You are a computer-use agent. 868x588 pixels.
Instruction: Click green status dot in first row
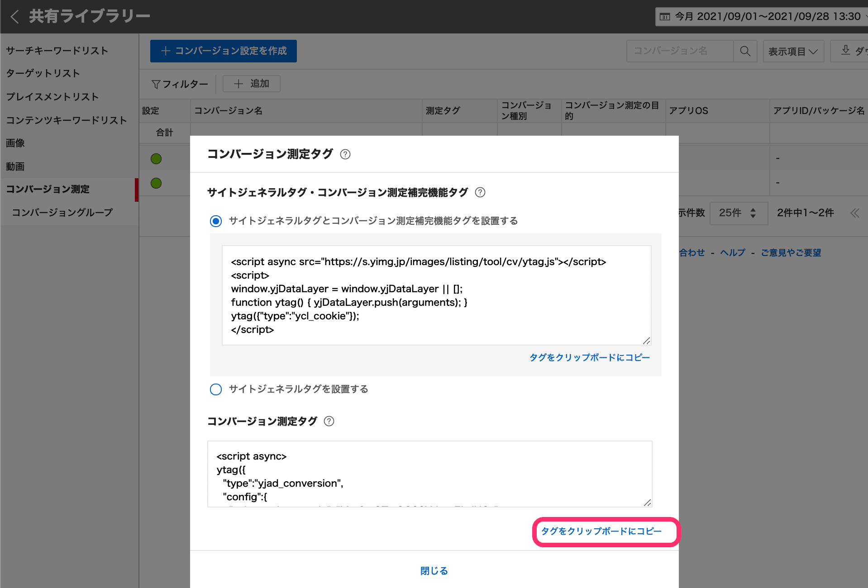(156, 159)
